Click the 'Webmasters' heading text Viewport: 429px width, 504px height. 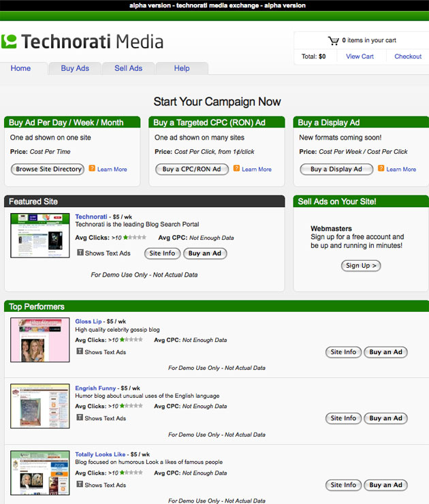coord(332,229)
